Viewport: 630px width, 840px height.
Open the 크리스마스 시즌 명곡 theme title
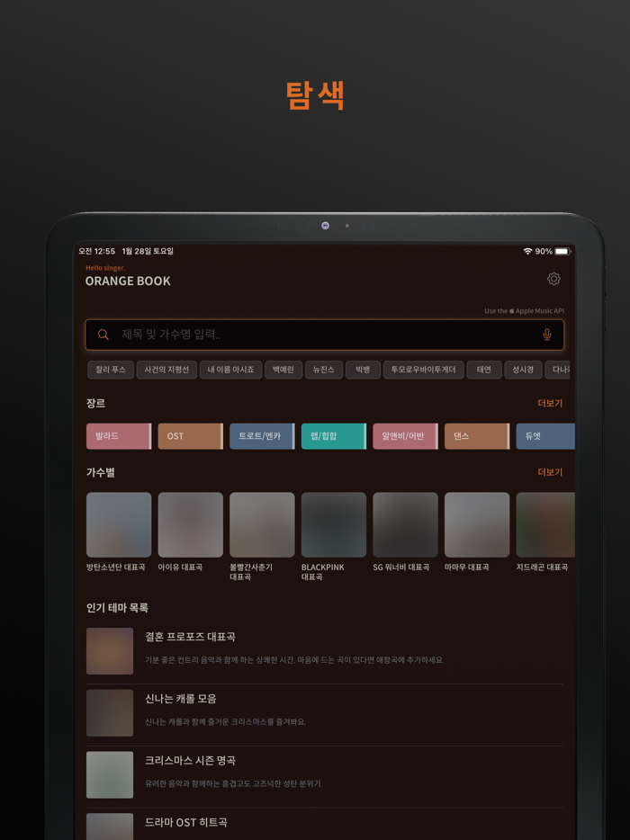pos(190,761)
